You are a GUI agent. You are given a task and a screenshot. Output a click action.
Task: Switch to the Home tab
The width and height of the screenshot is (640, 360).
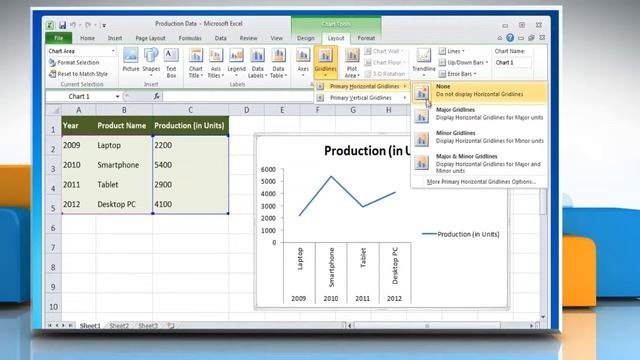(87, 38)
